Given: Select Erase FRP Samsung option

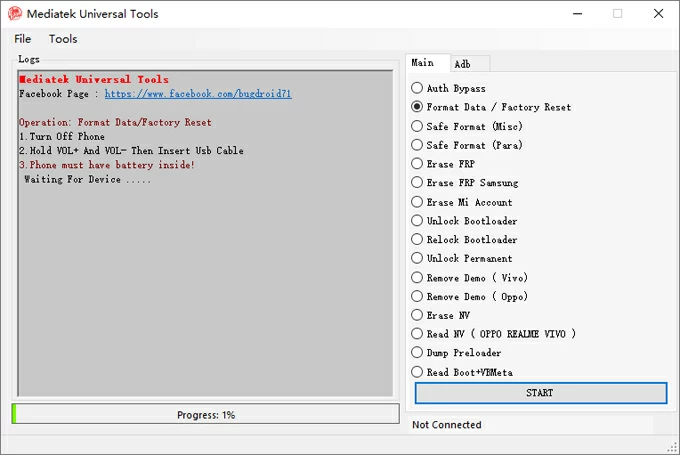Looking at the screenshot, I should click(x=418, y=183).
